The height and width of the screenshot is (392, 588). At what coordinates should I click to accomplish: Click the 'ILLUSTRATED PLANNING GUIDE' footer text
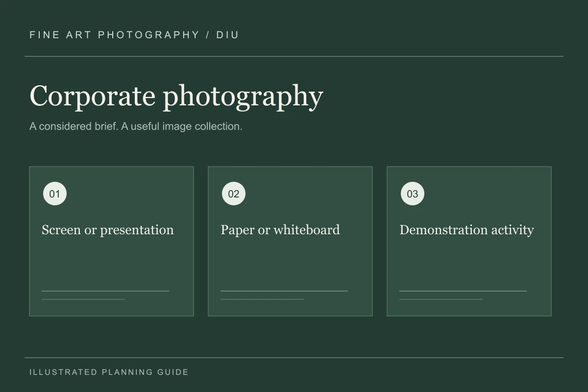(109, 372)
